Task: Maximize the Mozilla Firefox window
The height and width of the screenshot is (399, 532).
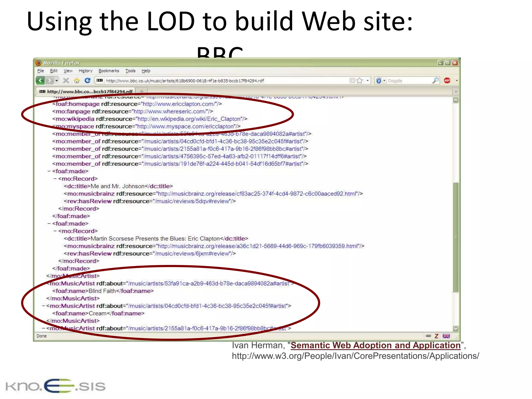Action: 448,63
